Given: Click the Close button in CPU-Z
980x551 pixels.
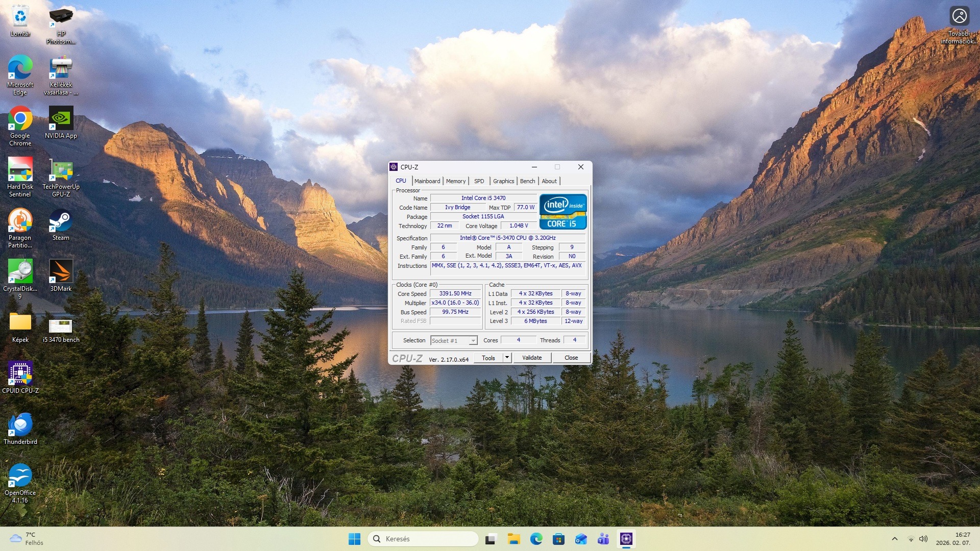Looking at the screenshot, I should tap(571, 358).
